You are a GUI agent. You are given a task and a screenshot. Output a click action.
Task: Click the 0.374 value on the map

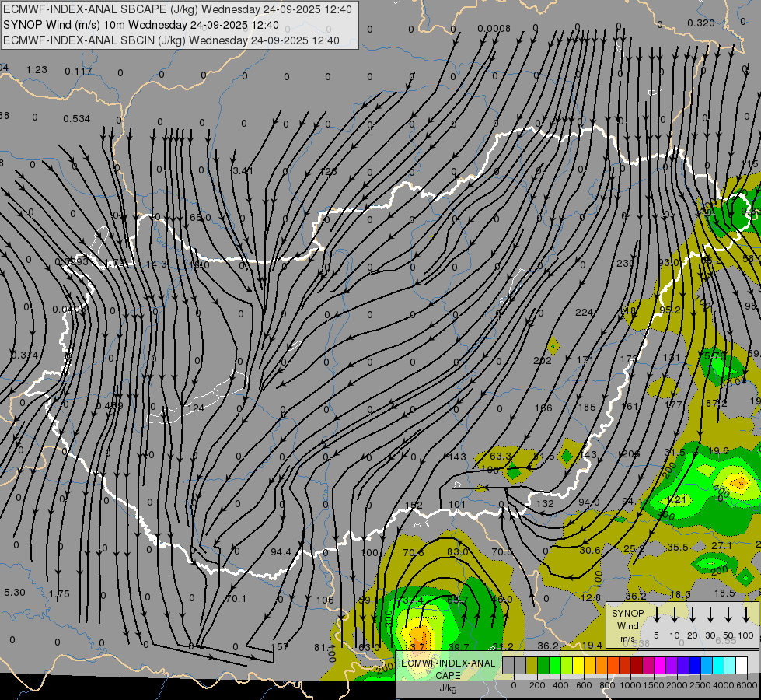click(x=24, y=355)
